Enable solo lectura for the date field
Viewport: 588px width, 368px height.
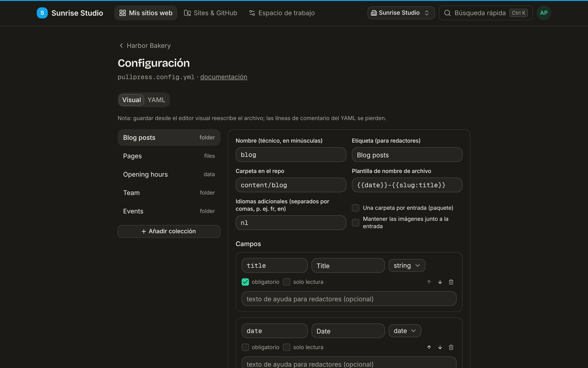[286, 347]
